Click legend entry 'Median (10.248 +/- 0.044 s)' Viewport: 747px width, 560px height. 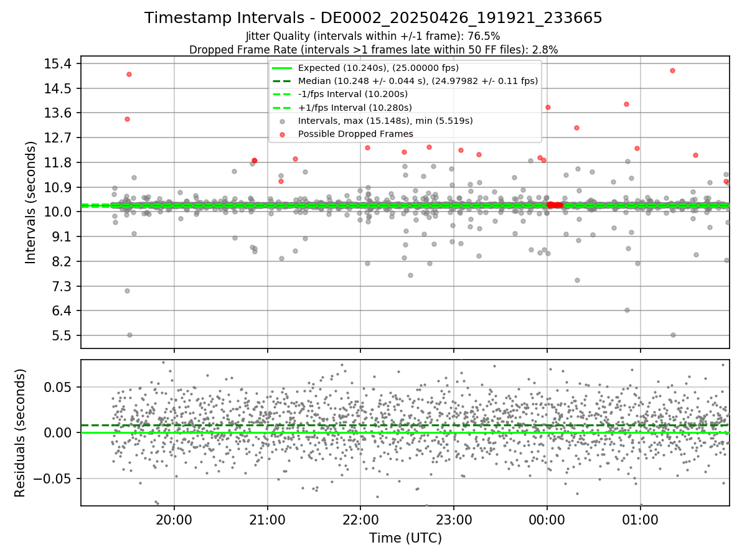pyautogui.click(x=418, y=81)
